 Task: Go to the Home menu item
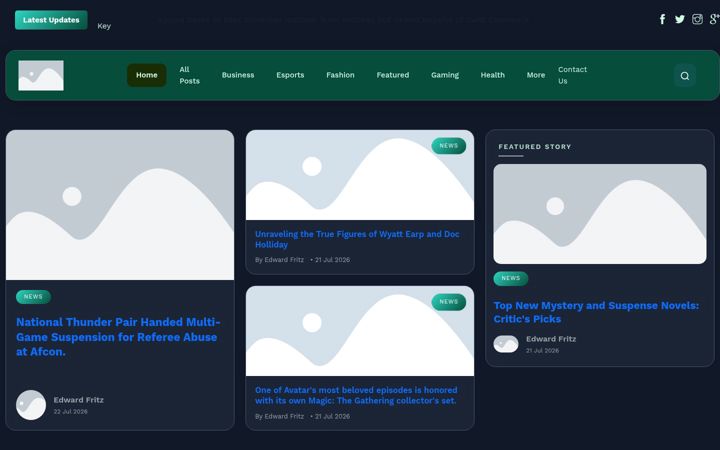146,75
